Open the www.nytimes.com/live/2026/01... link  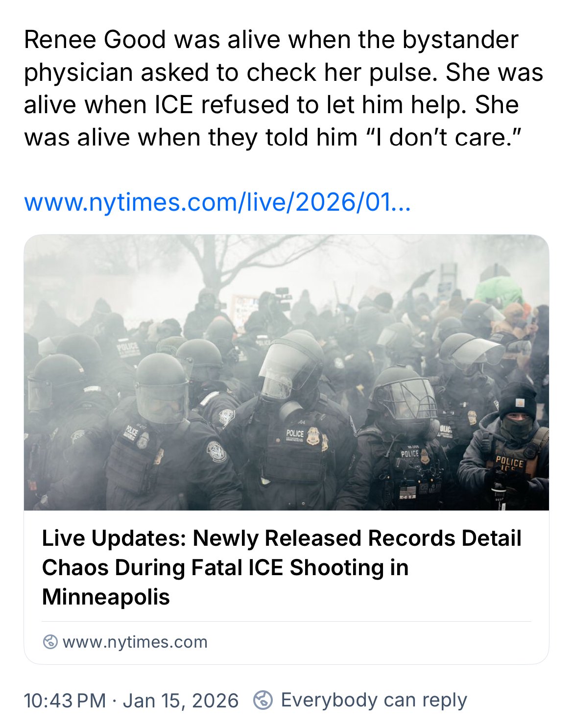pyautogui.click(x=217, y=202)
